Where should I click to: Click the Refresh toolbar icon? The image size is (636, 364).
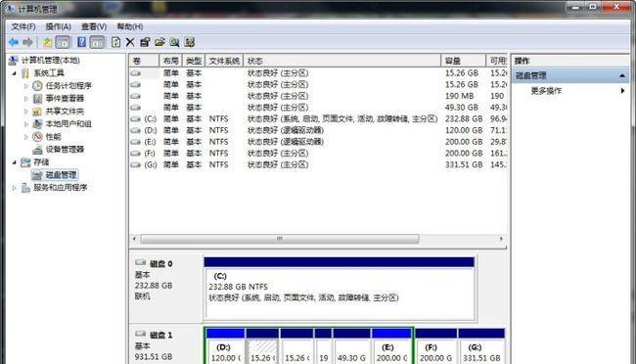[x=116, y=42]
